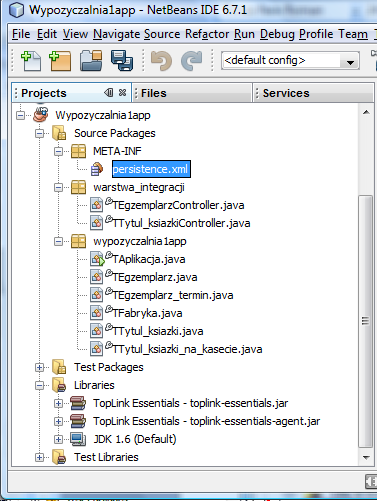
Task: Click the vertical scrollbar thumb in Projects
Action: pos(366,322)
